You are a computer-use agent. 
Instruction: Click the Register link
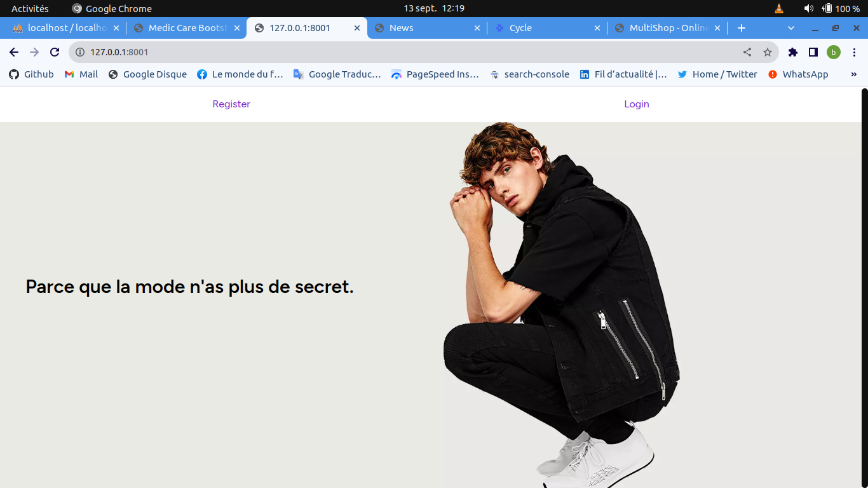point(231,104)
